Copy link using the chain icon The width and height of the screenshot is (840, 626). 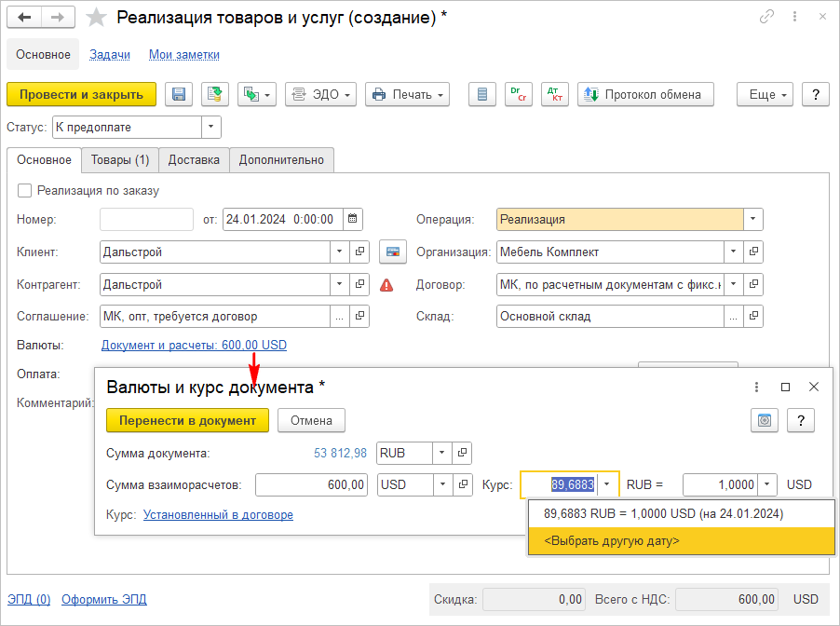point(767,17)
